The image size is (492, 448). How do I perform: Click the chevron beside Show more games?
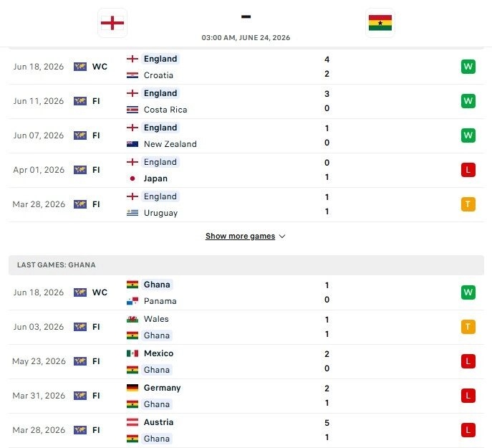(x=282, y=237)
